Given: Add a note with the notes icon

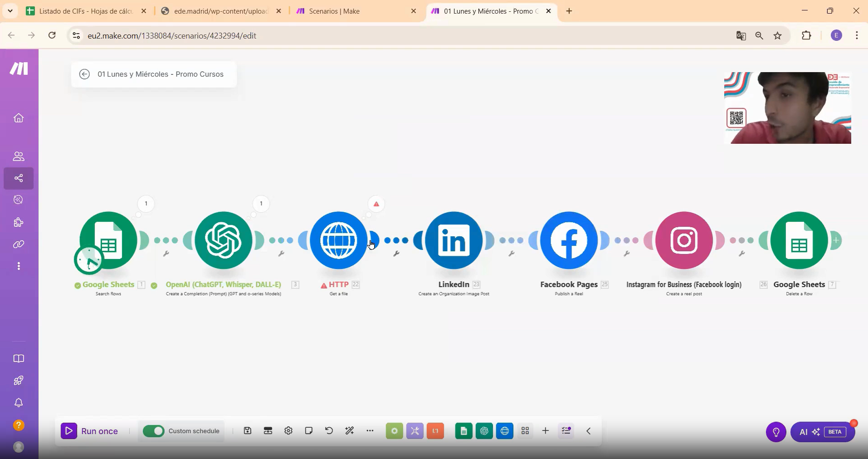Looking at the screenshot, I should [309, 431].
